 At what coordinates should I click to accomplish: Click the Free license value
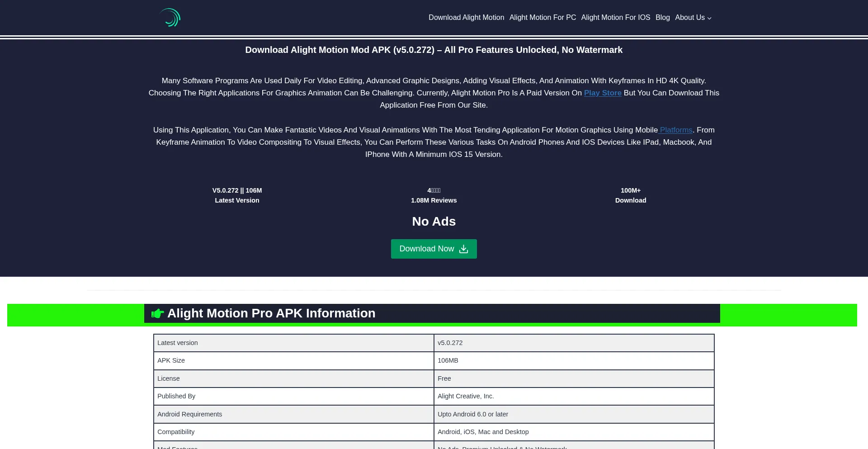coord(444,378)
